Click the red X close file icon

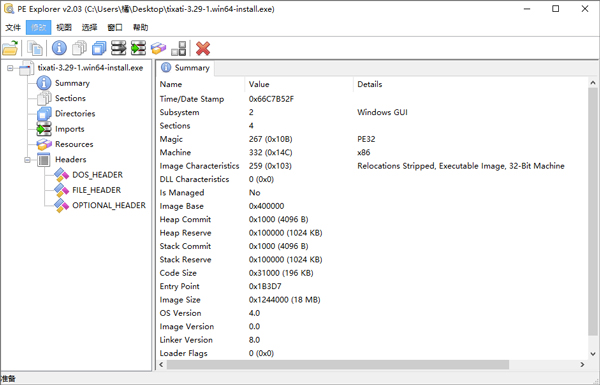coord(203,48)
